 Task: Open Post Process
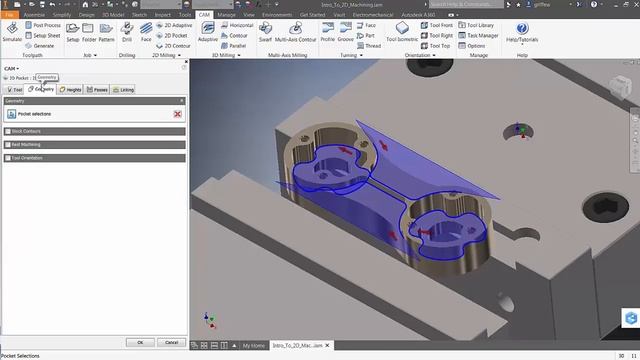pos(43,25)
